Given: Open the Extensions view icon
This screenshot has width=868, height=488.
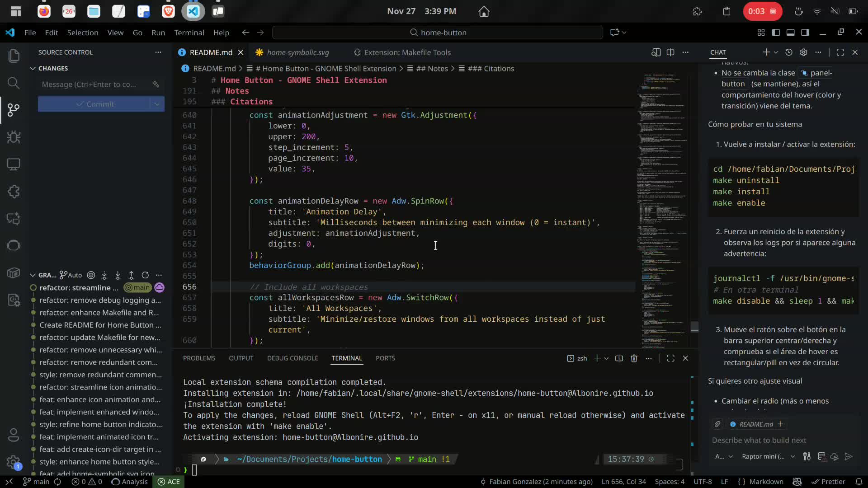Looking at the screenshot, I should tap(14, 192).
